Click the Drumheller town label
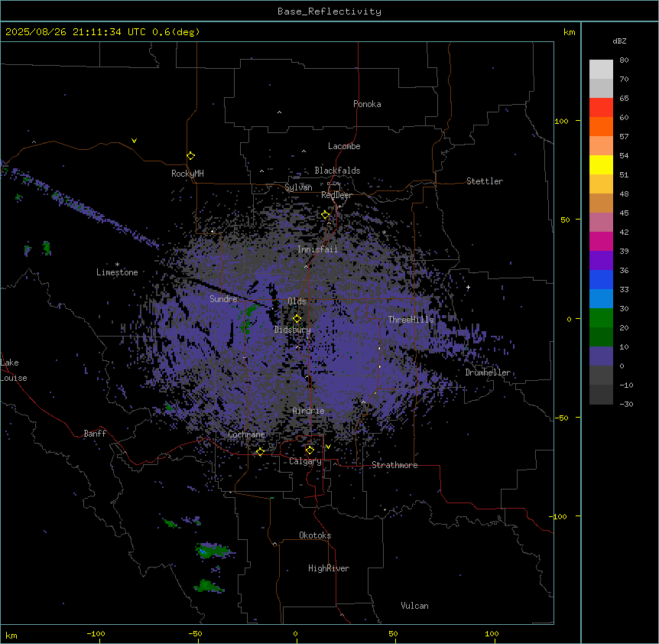 (x=488, y=372)
